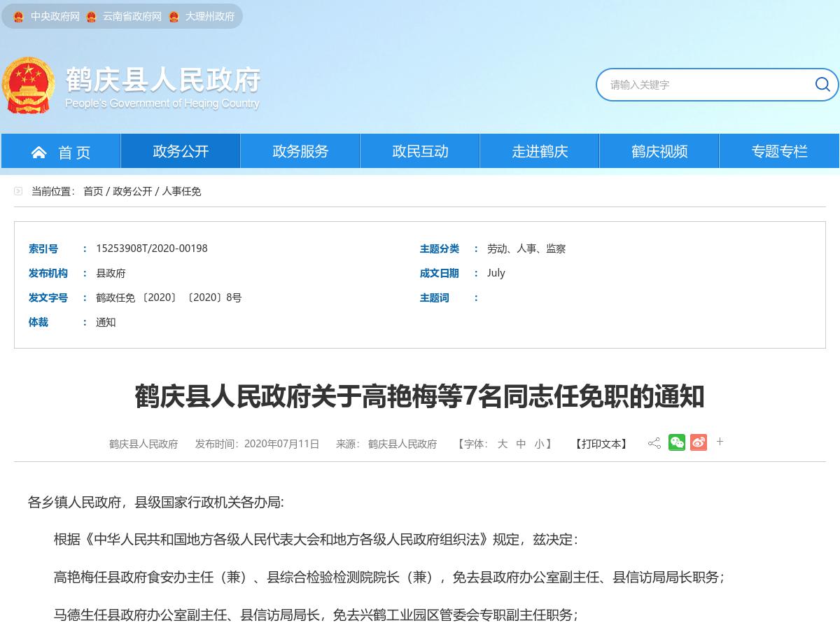Click the WeChat share icon
840x630 pixels.
[x=676, y=442]
